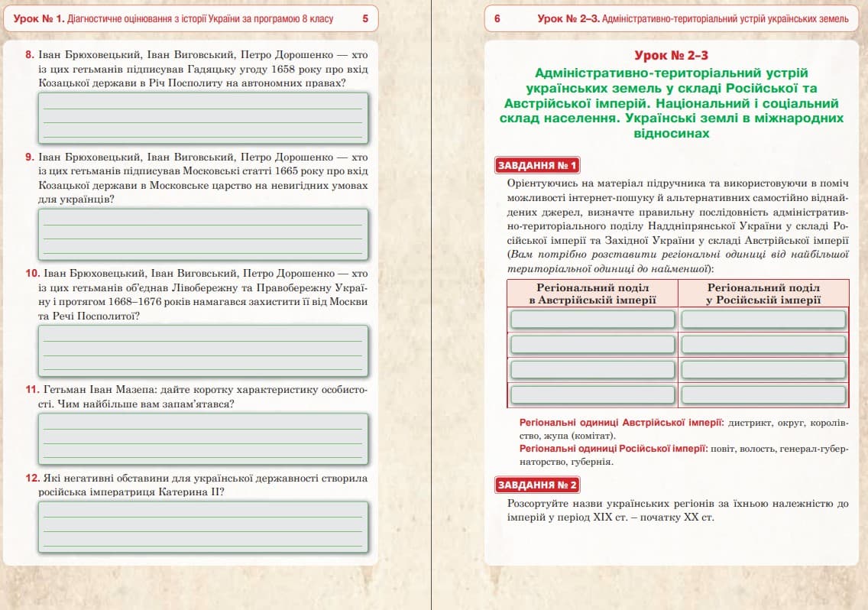Screen dimensions: 868x610
Task: Click the red "Урок № 2–3" lesson title
Action: pyautogui.click(x=671, y=56)
